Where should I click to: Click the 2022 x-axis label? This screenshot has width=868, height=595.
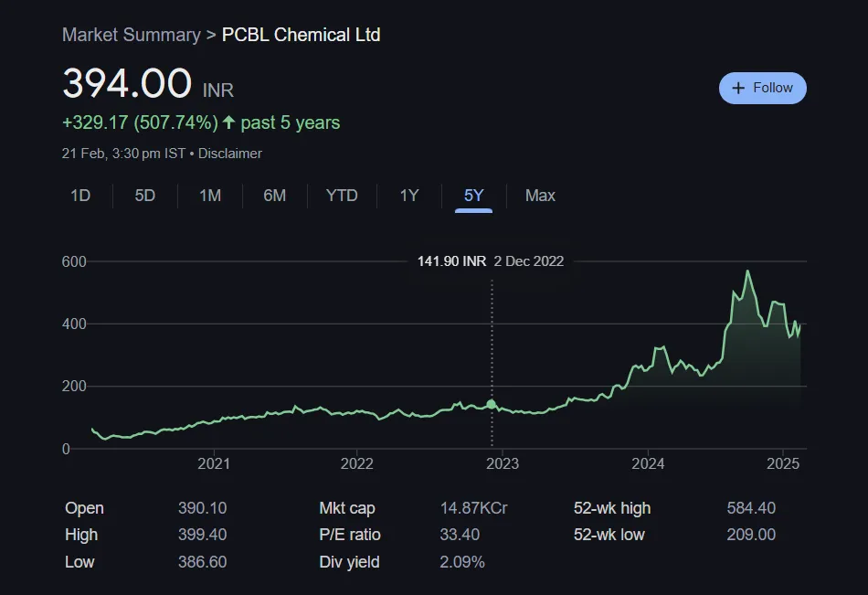click(x=357, y=463)
